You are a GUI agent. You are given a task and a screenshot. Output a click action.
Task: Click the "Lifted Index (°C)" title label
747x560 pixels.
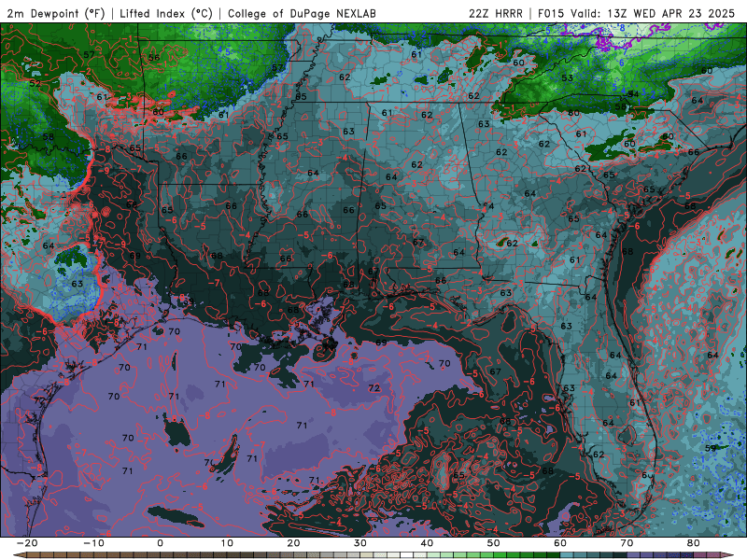pos(166,14)
